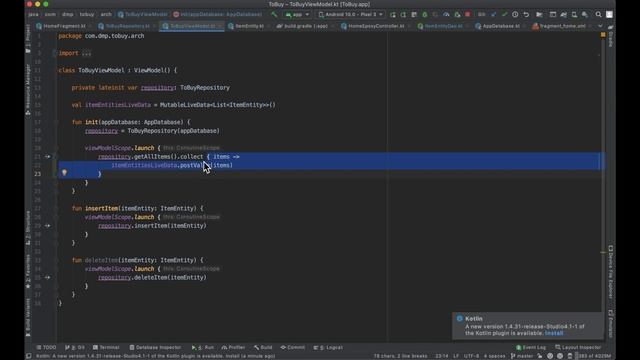This screenshot has width=640, height=360.
Task: Click the Profile app toolbar icon
Action: pyautogui.click(x=446, y=14)
